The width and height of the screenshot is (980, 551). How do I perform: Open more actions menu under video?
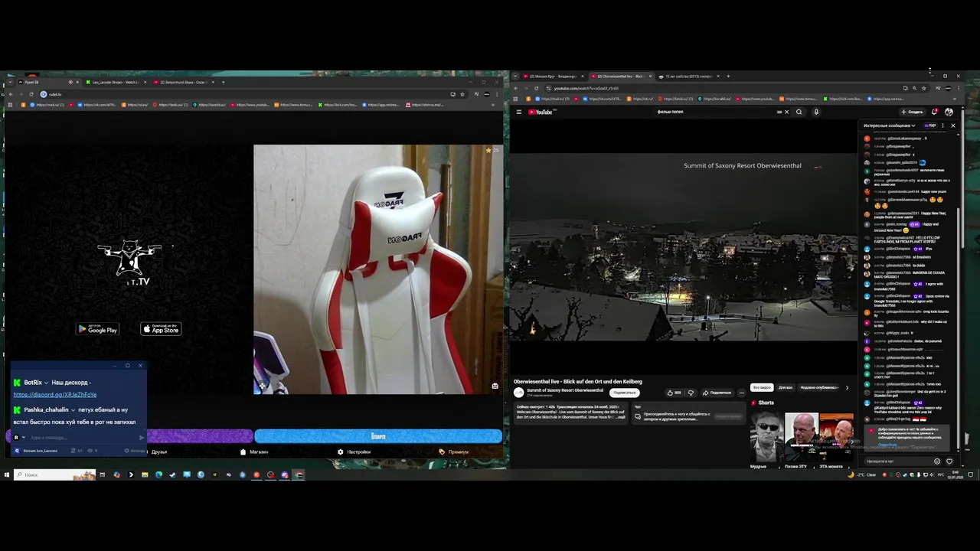pyautogui.click(x=741, y=393)
